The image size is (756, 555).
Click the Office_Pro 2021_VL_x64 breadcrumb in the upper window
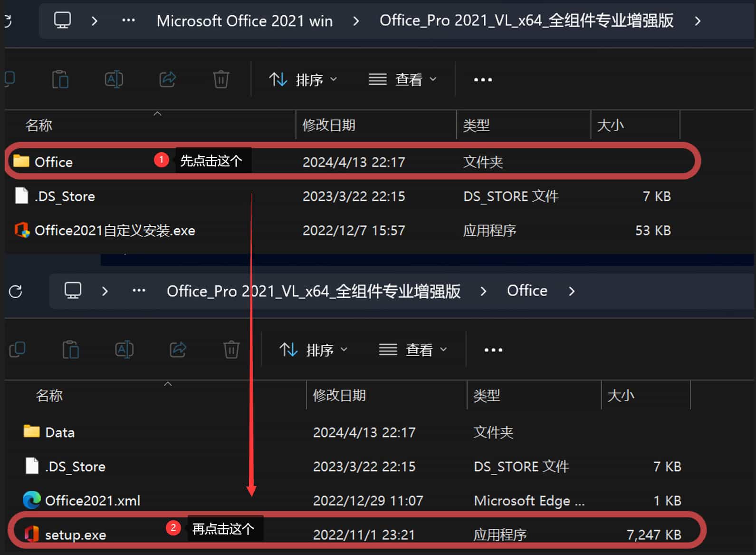(526, 20)
